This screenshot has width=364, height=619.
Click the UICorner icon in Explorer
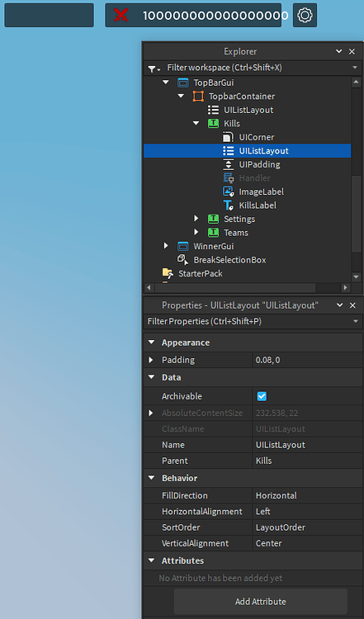click(x=228, y=137)
